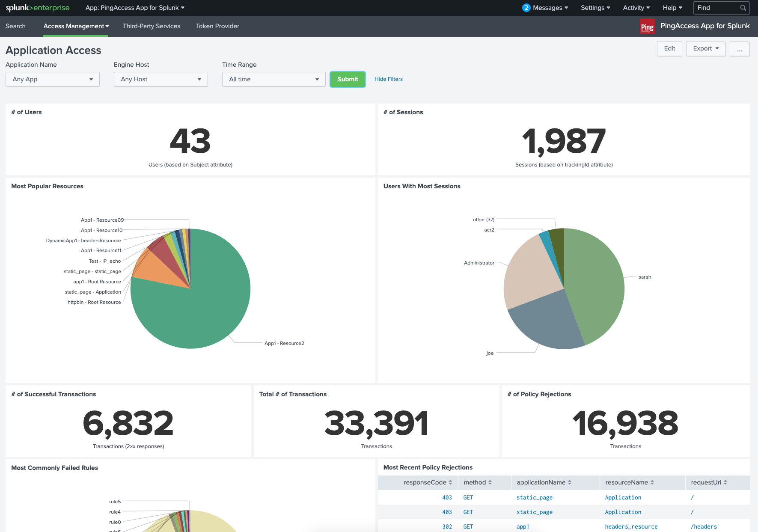Image resolution: width=758 pixels, height=532 pixels.
Task: Click the 'acr2' pie label
Action: [489, 230]
